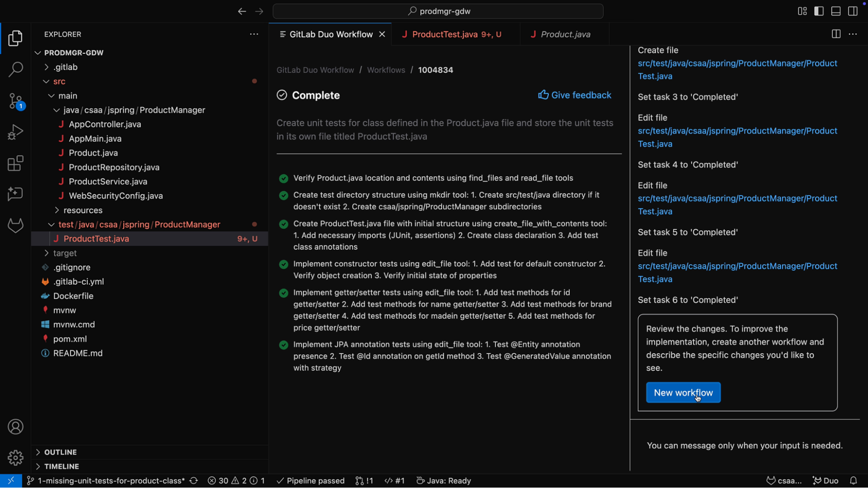Click the Java: Ready status bar item
Screen dimensions: 868x488
[443, 480]
